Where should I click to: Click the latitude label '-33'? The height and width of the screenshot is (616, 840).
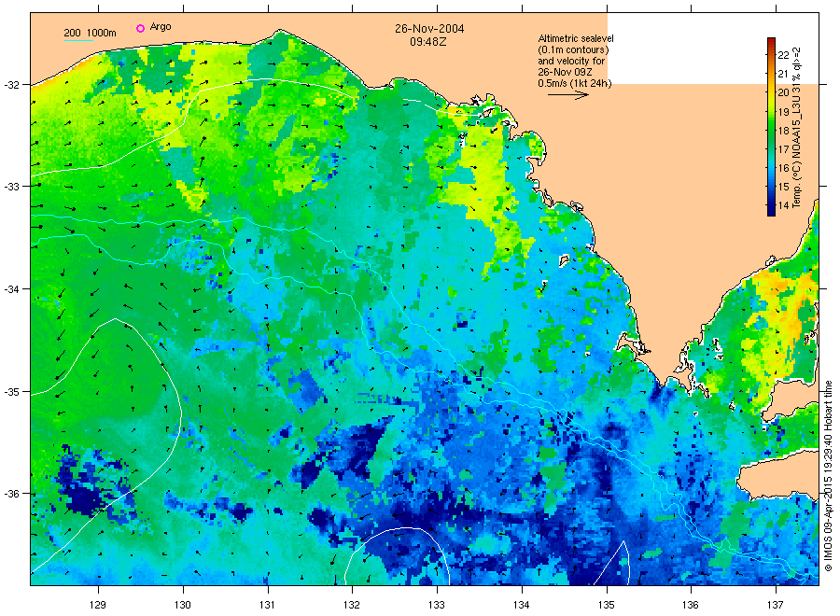[12, 187]
